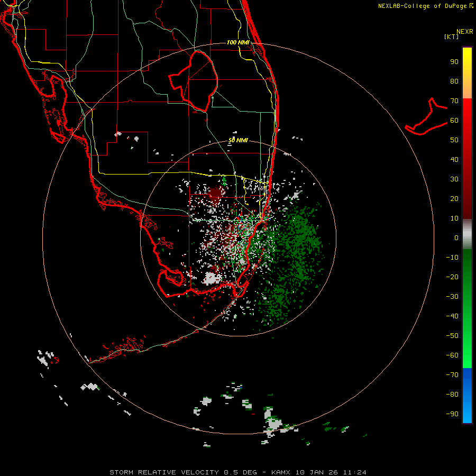Viewport: 476px width, 476px height.
Task: Click the "100 NMI" range ring label
Action: pos(238,42)
